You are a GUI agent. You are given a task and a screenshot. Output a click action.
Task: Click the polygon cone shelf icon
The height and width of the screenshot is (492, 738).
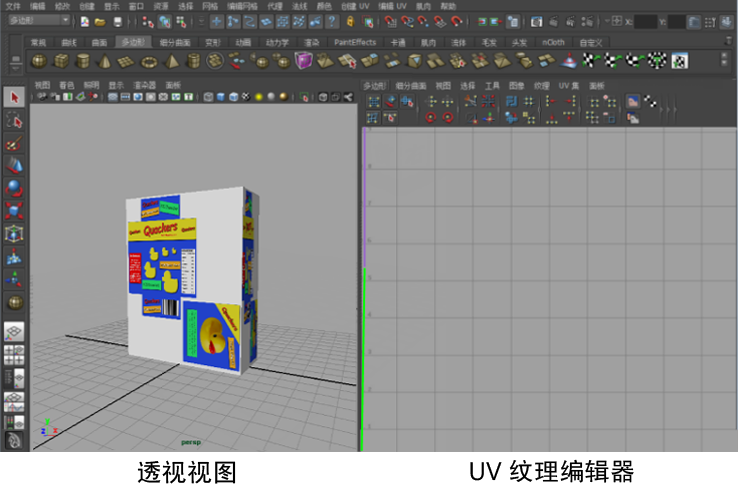[103, 62]
